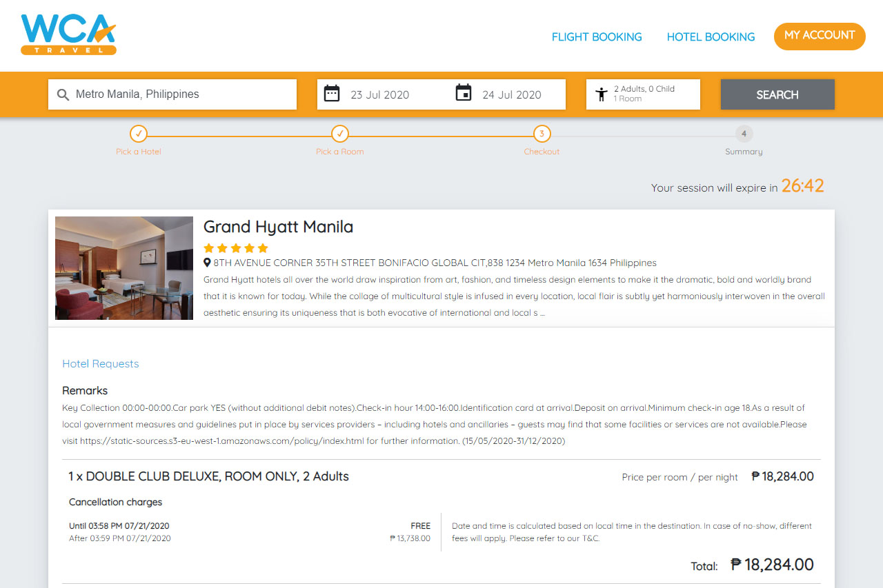Click the ₱13,738.00 cancellation fee

pyautogui.click(x=410, y=538)
